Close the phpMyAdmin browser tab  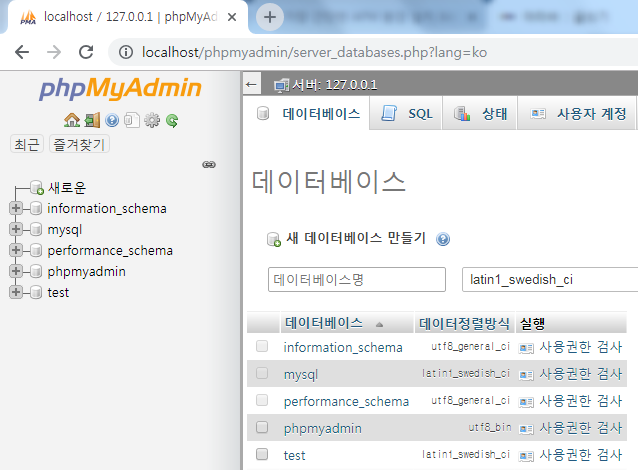[x=232, y=17]
